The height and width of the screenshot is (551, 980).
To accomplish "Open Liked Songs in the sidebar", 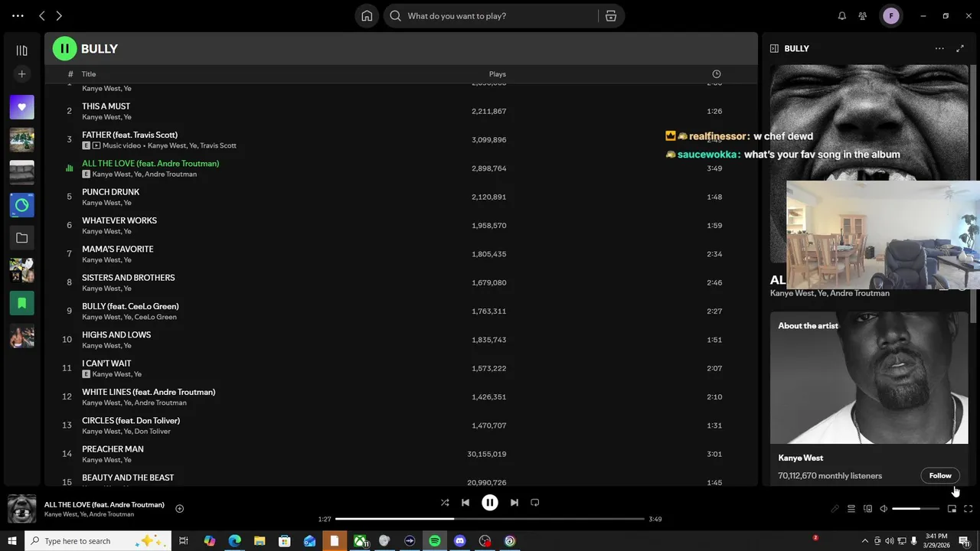I will point(21,107).
